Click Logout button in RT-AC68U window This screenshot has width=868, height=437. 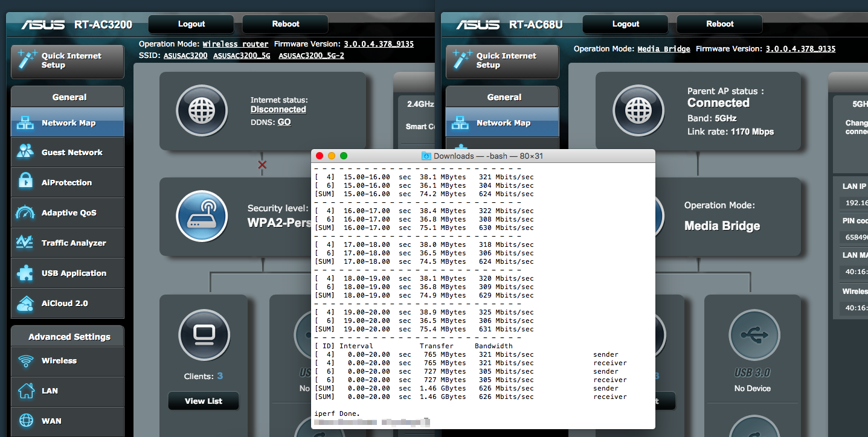pyautogui.click(x=626, y=24)
